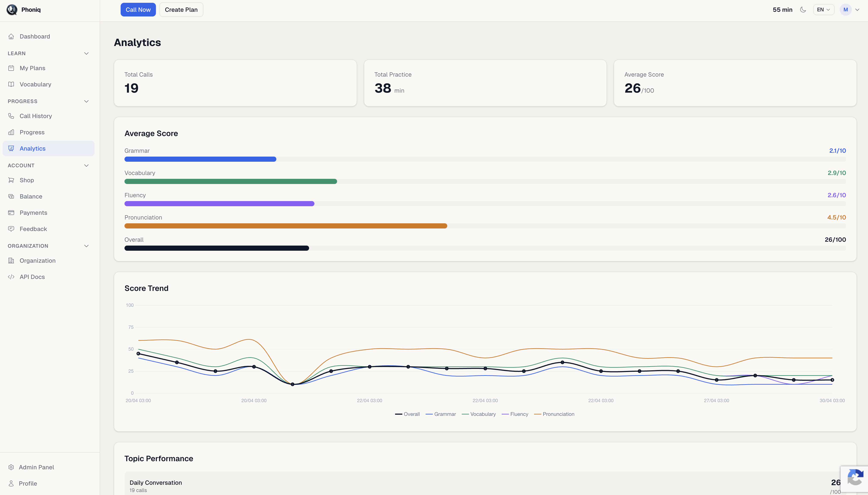Viewport: 868px width, 495px height.
Task: Click the Vocabulary score progress bar
Action: [485, 182]
